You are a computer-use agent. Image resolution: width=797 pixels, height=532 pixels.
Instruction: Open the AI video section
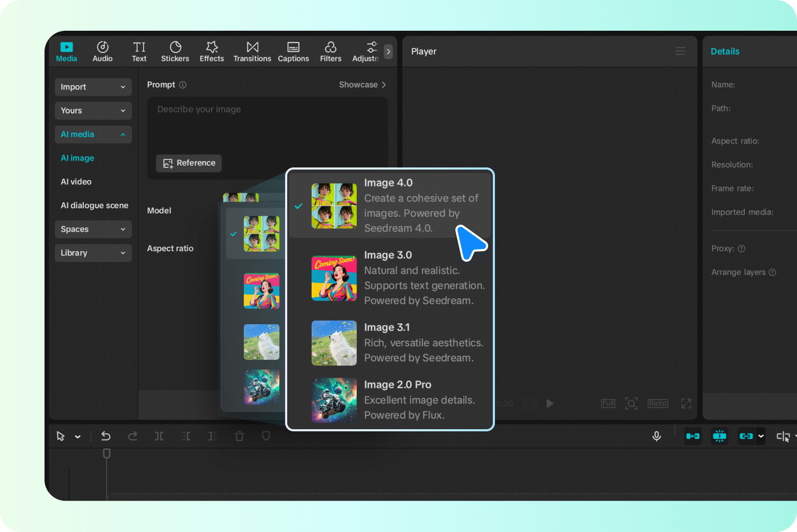76,181
